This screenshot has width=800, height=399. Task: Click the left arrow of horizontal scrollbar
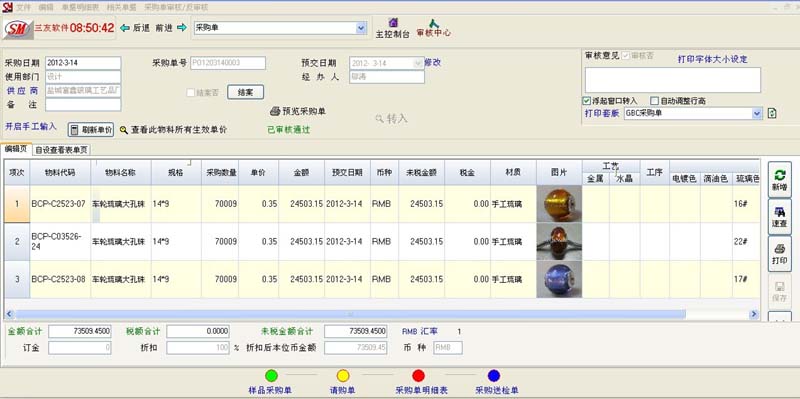pyautogui.click(x=10, y=314)
